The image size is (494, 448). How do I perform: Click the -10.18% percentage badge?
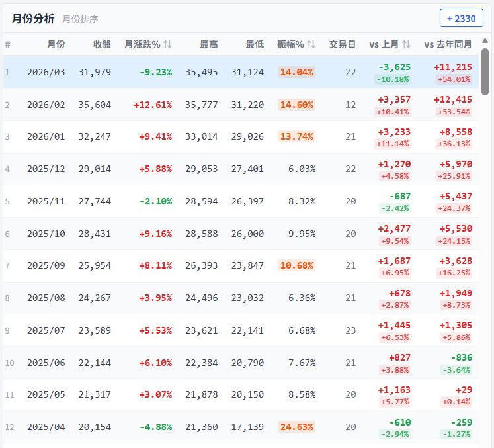(393, 79)
